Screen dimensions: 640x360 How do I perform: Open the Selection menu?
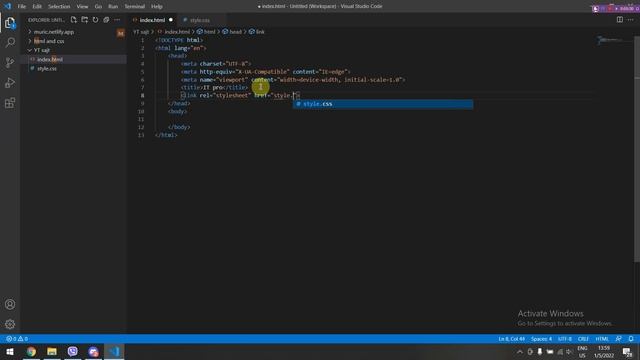[x=59, y=7]
